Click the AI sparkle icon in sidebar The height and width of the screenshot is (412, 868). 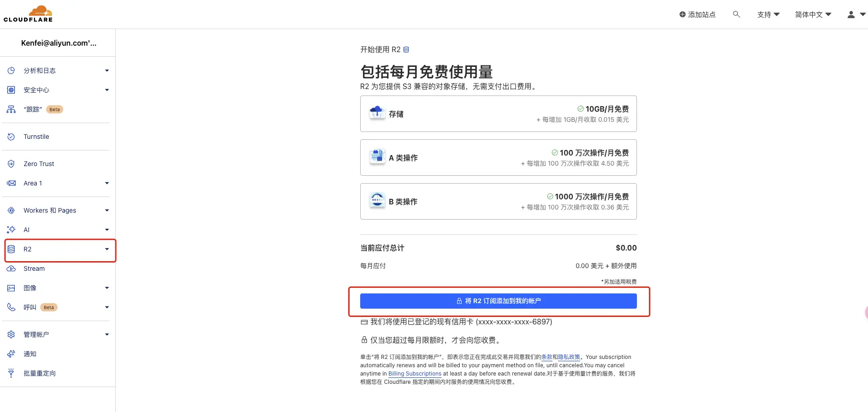click(x=11, y=230)
